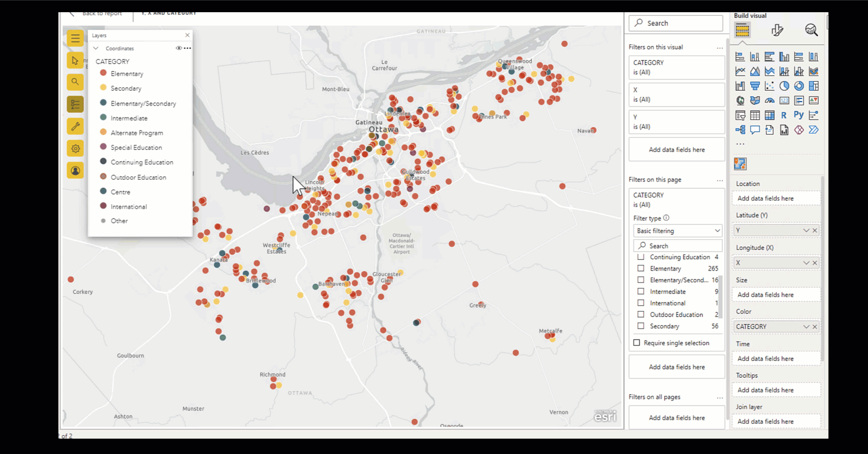Close the Layers panel
The height and width of the screenshot is (454, 868).
(187, 35)
